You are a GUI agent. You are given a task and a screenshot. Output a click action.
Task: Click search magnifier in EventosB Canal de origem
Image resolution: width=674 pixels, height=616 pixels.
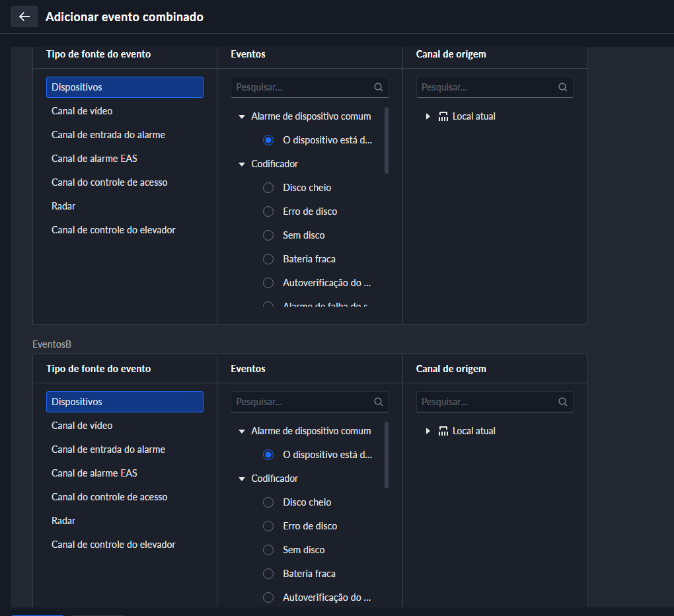pos(563,402)
